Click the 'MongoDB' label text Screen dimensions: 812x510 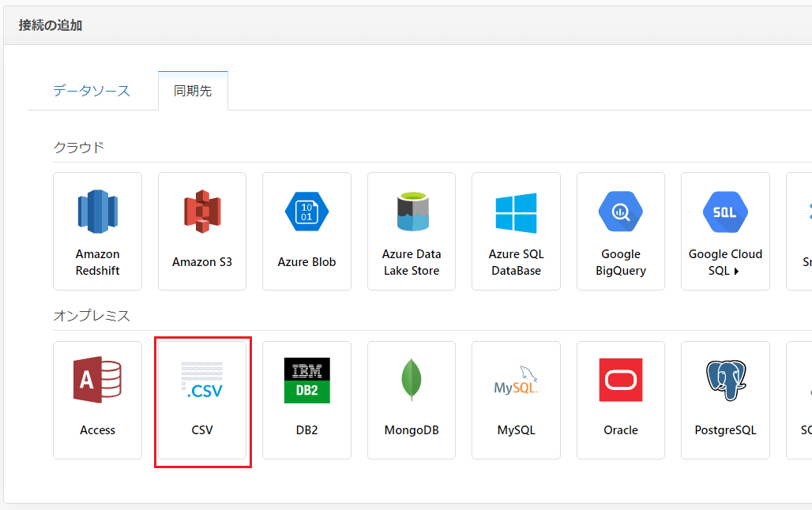(412, 430)
